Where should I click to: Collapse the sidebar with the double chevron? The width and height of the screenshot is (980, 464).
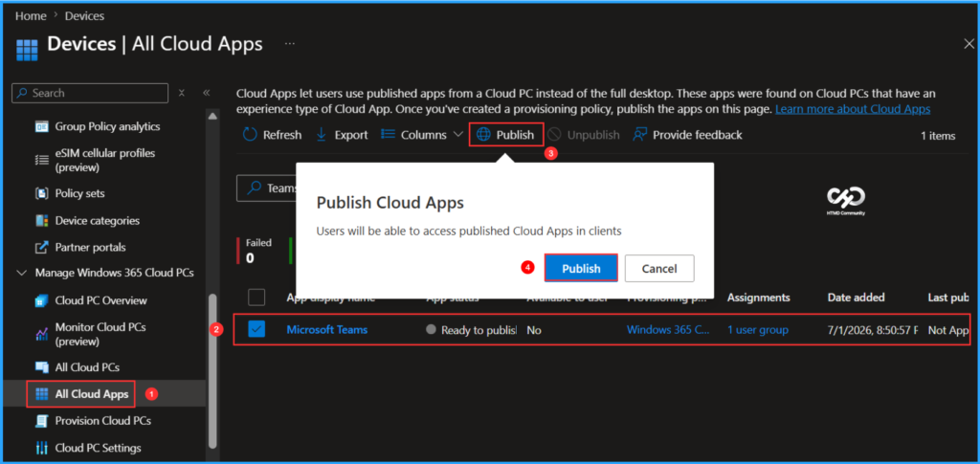pos(207,93)
